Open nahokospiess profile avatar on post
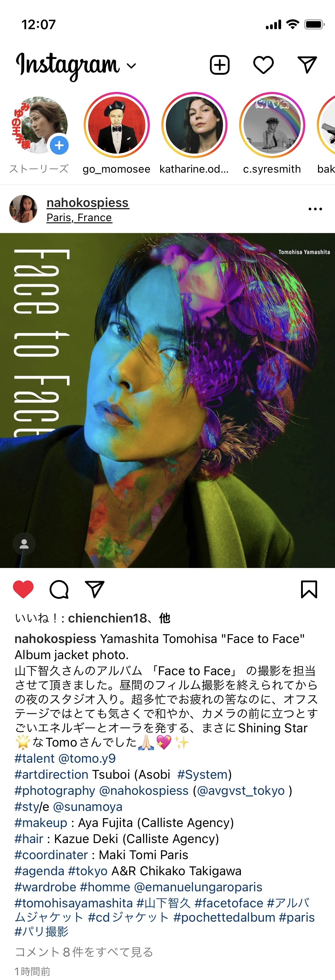Screen dimensions: 335x980 pyautogui.click(x=23, y=209)
